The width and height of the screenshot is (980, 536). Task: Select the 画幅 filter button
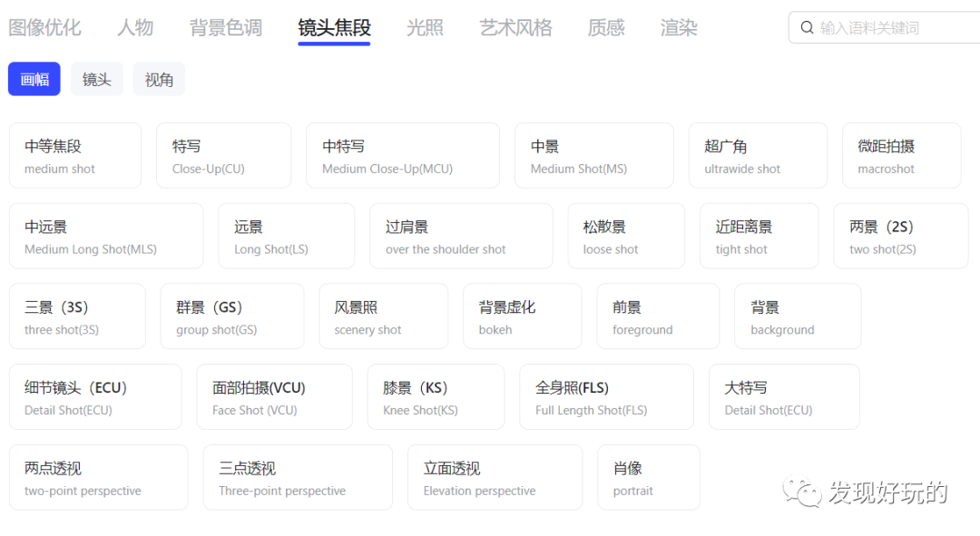[x=34, y=79]
